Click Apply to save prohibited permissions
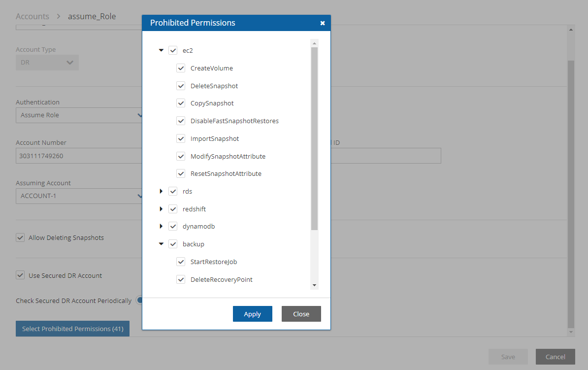The height and width of the screenshot is (370, 588). coord(252,314)
